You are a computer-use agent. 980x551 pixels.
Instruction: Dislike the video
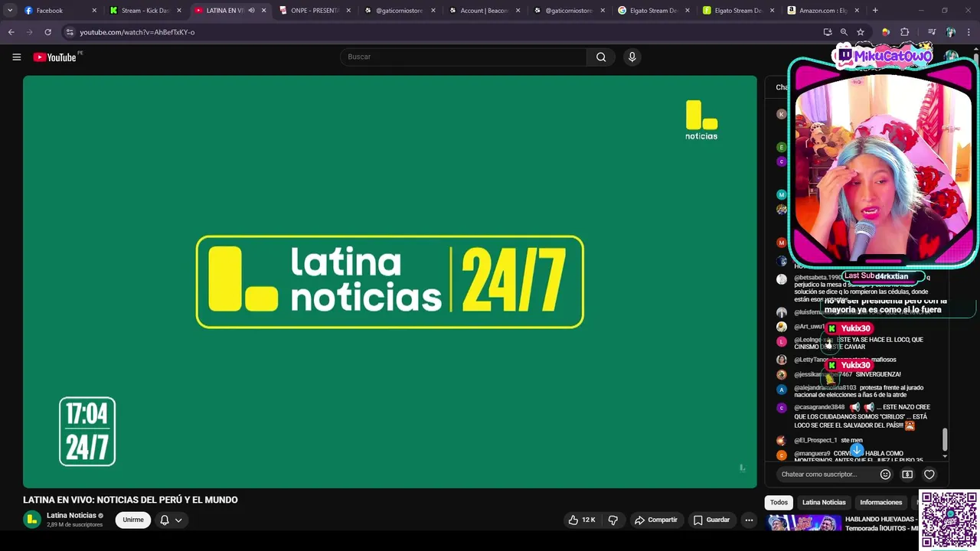click(x=612, y=520)
